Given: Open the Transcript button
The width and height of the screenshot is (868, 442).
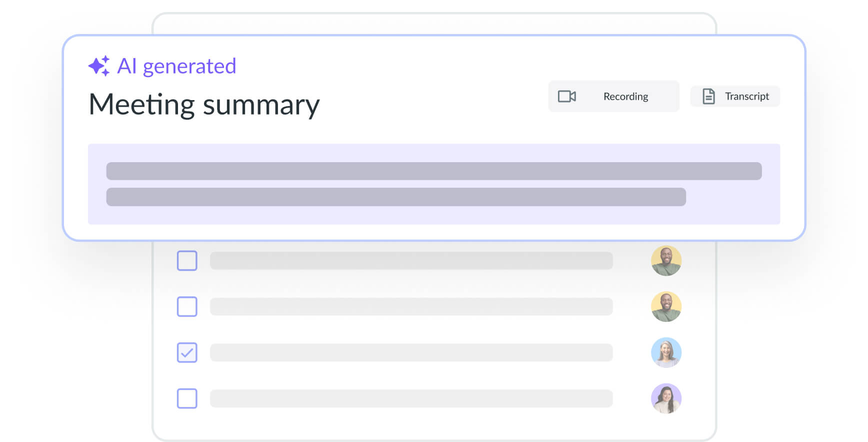Looking at the screenshot, I should (x=735, y=96).
